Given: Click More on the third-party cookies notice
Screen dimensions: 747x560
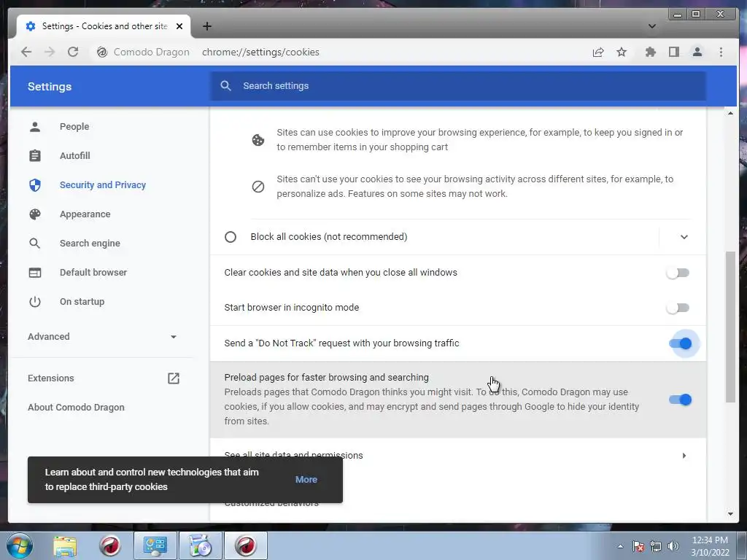Looking at the screenshot, I should (x=306, y=480).
